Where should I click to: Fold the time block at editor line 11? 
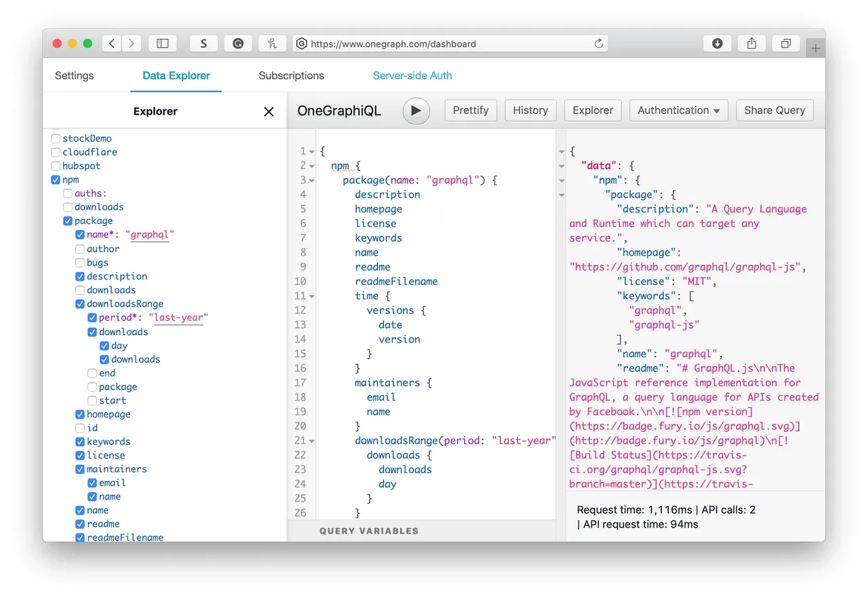tap(312, 296)
